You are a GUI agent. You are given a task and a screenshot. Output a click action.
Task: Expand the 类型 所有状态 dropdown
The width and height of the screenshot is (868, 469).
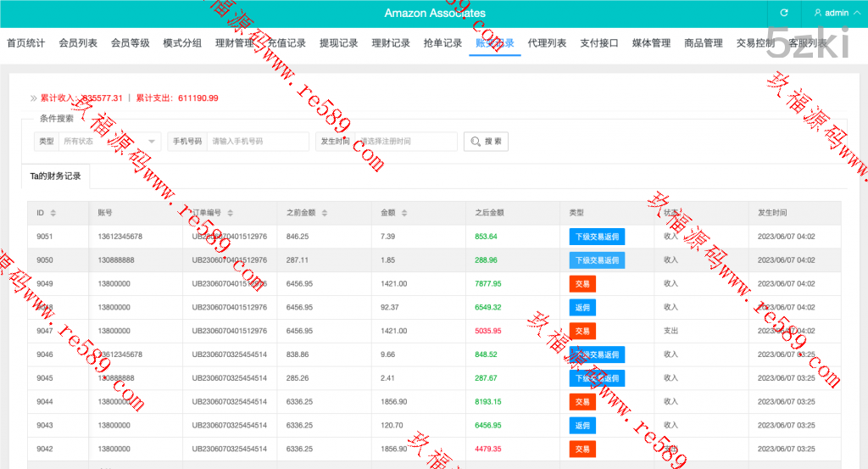click(109, 142)
